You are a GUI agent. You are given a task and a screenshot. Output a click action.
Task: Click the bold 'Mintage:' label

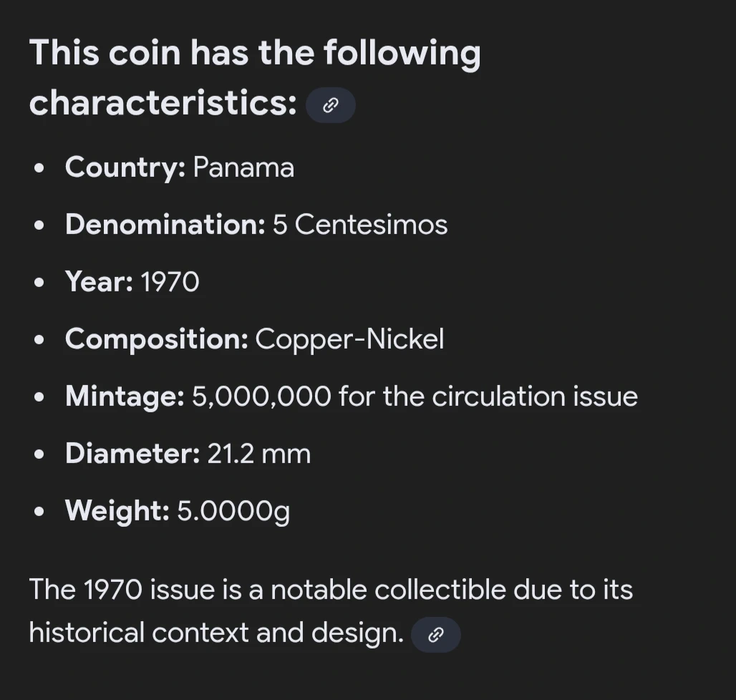click(x=125, y=397)
